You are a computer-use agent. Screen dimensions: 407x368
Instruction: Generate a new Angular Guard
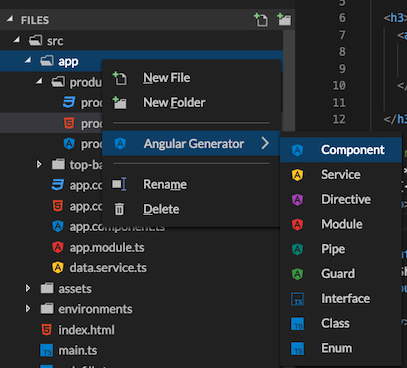pyautogui.click(x=341, y=274)
